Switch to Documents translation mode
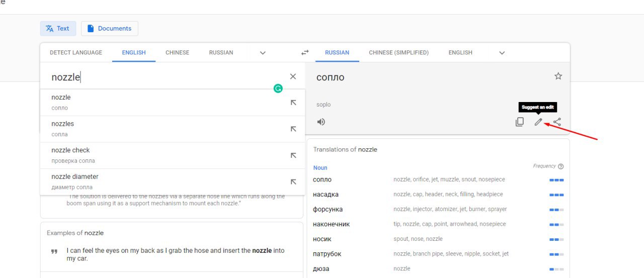The width and height of the screenshot is (644, 278). [x=109, y=29]
